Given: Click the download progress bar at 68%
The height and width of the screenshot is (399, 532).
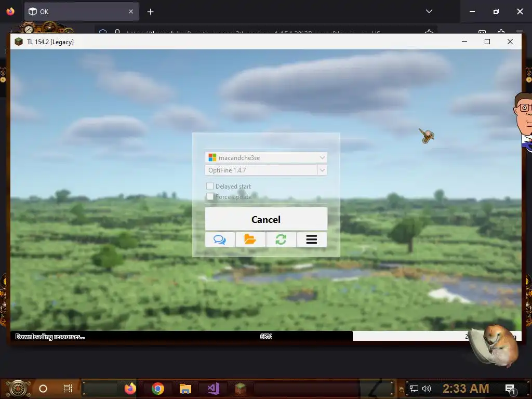Looking at the screenshot, I should tap(266, 336).
